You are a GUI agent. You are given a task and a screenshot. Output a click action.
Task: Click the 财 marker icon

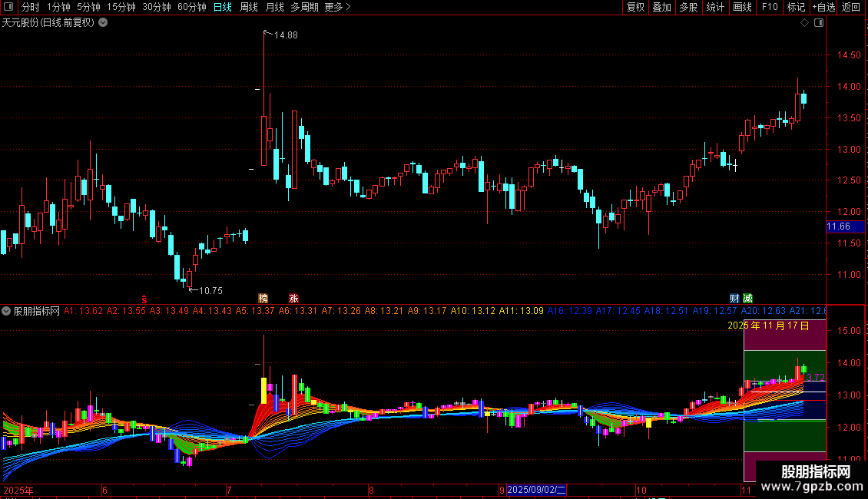coord(734,298)
